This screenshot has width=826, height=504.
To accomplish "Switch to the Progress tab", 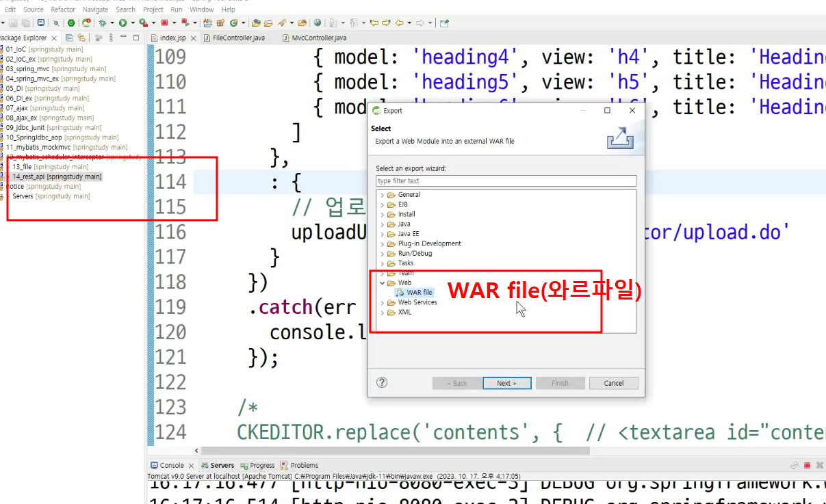I will coord(257,465).
